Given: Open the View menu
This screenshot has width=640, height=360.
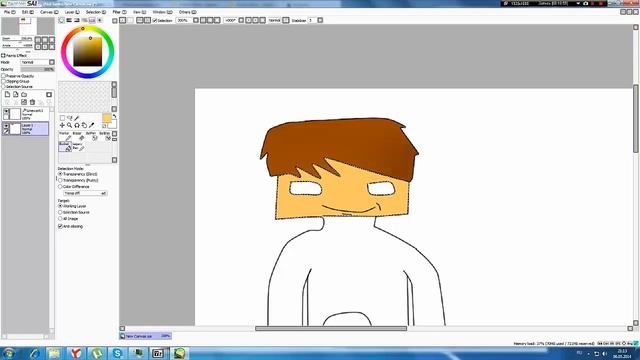Looking at the screenshot, I should 139,12.
